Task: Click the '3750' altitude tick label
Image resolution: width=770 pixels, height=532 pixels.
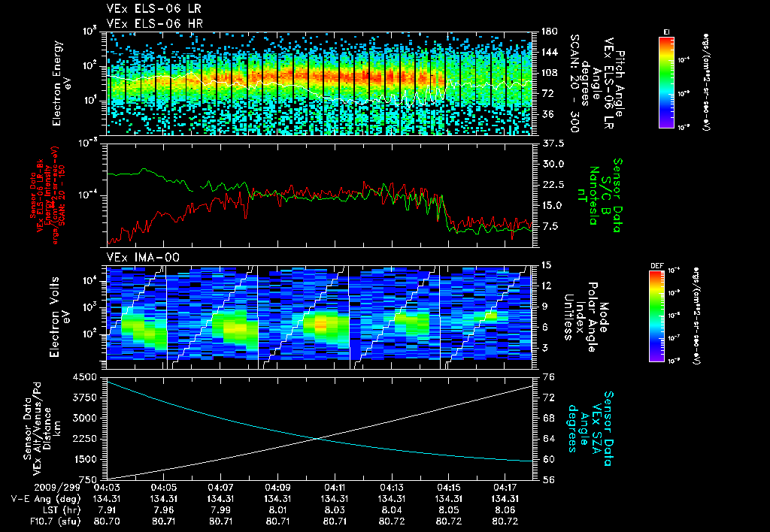Action: coord(84,398)
